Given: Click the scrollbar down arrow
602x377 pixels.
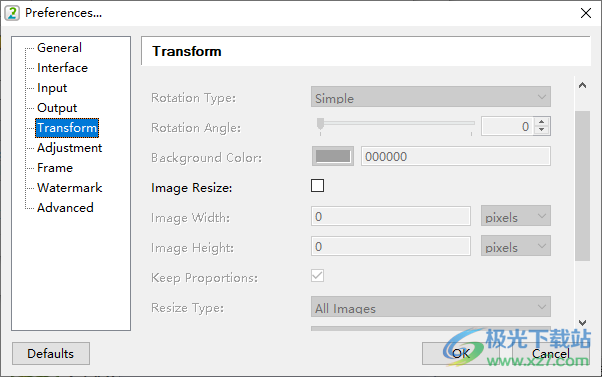Looking at the screenshot, I should [582, 323].
